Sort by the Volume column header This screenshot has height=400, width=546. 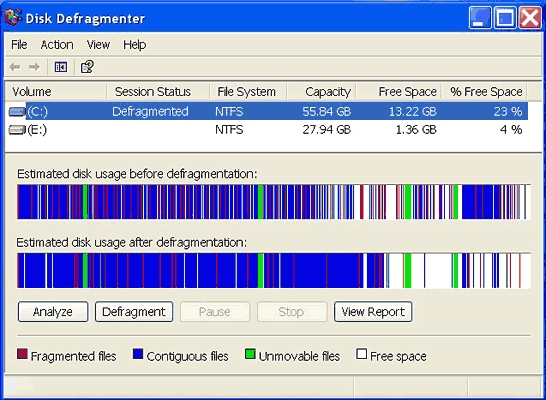(x=56, y=92)
